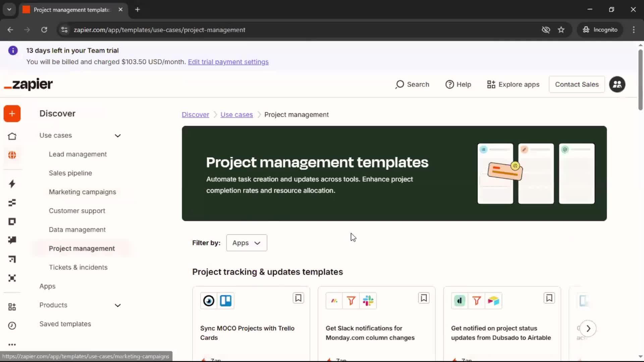Open Apps in Discover sidebar
Screen dimensions: 644x362
point(47,286)
